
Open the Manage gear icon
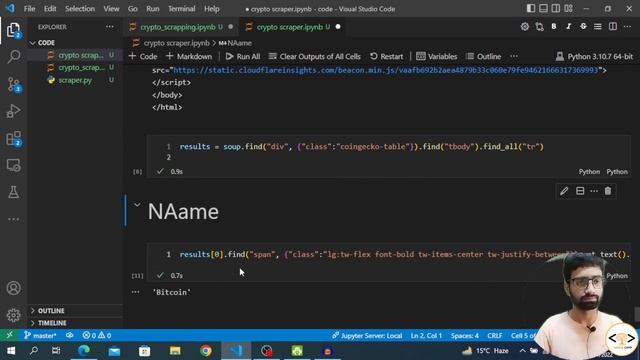point(13,315)
